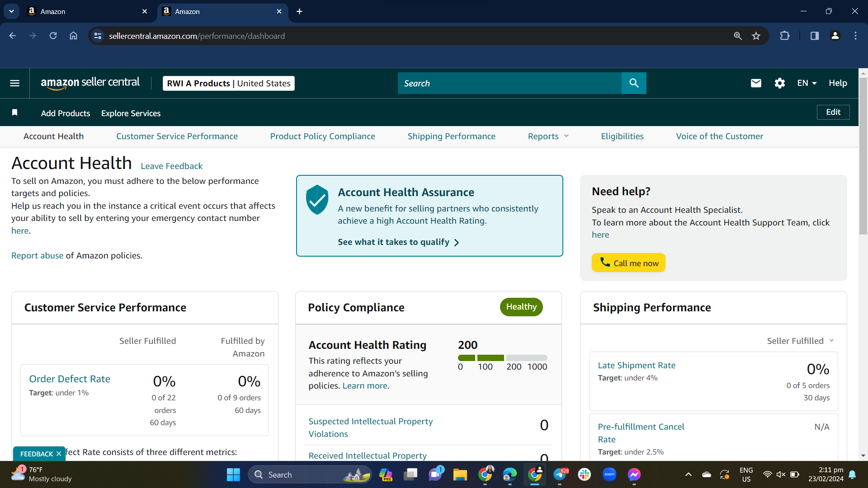The height and width of the screenshot is (488, 868).
Task: Click the Call me now button
Action: click(x=628, y=263)
